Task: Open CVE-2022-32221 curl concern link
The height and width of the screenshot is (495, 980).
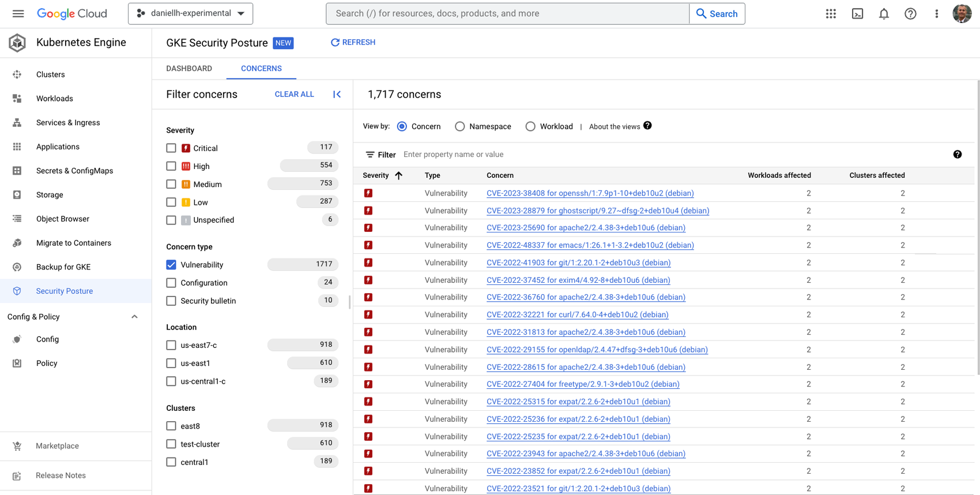Action: tap(577, 314)
